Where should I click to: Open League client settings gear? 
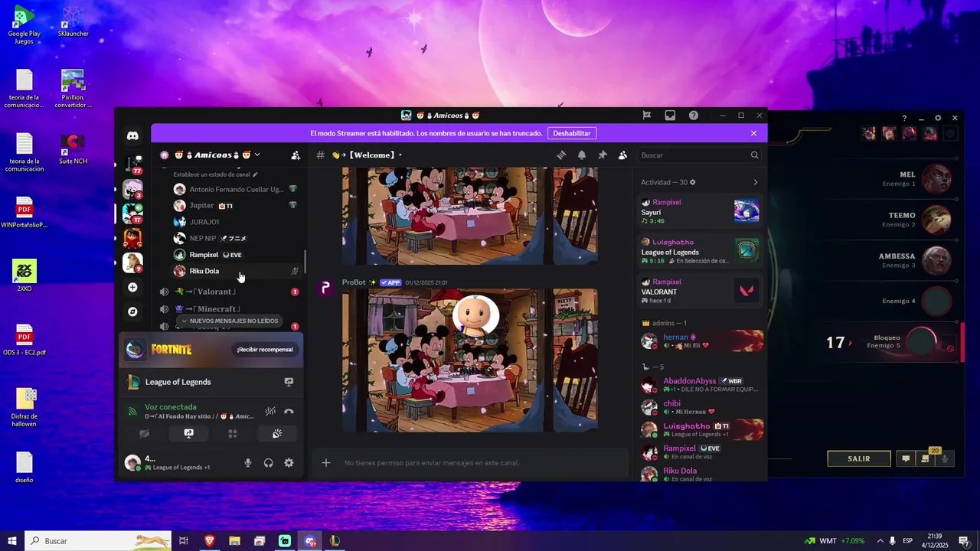coord(938,118)
